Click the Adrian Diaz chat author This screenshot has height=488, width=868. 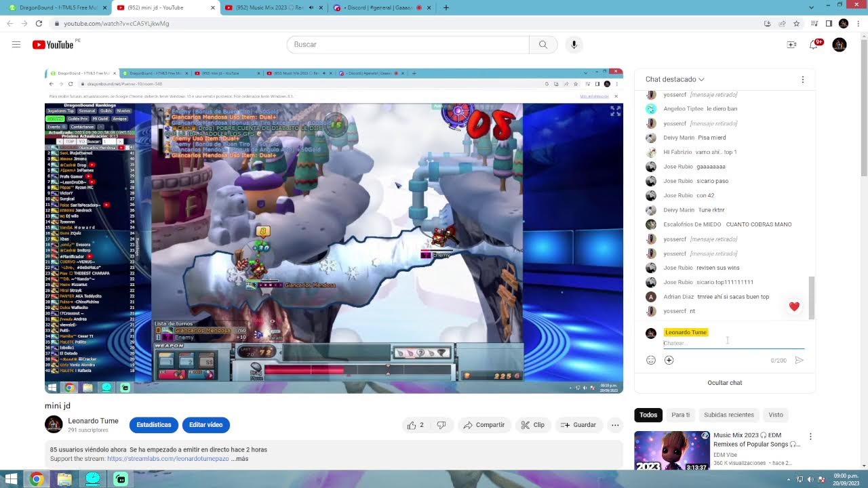(679, 297)
